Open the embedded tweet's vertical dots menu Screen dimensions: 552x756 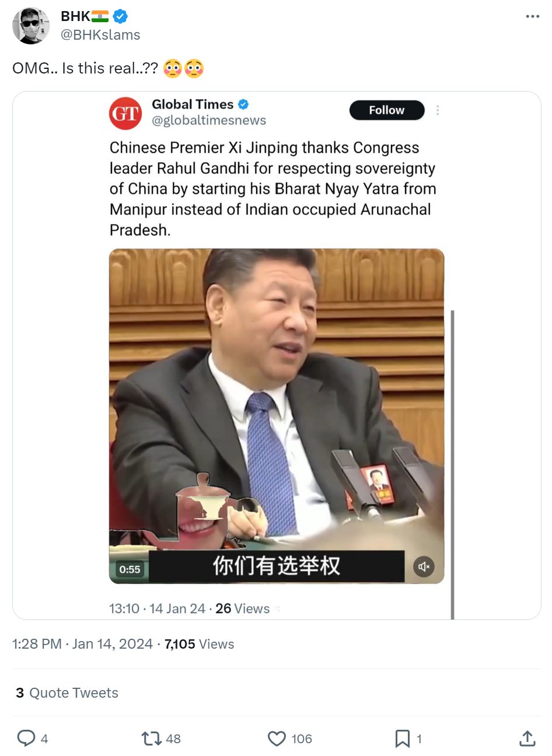click(x=438, y=110)
